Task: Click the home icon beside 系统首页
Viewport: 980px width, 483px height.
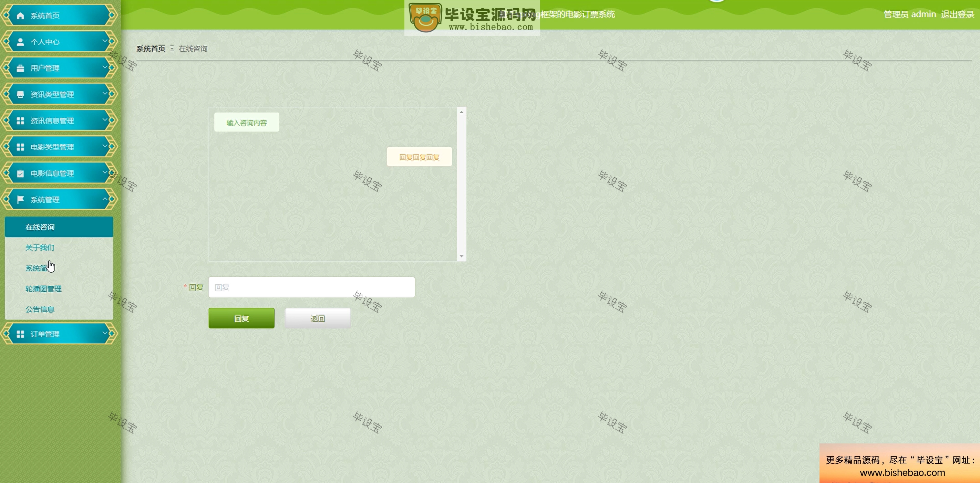Action: (21, 15)
